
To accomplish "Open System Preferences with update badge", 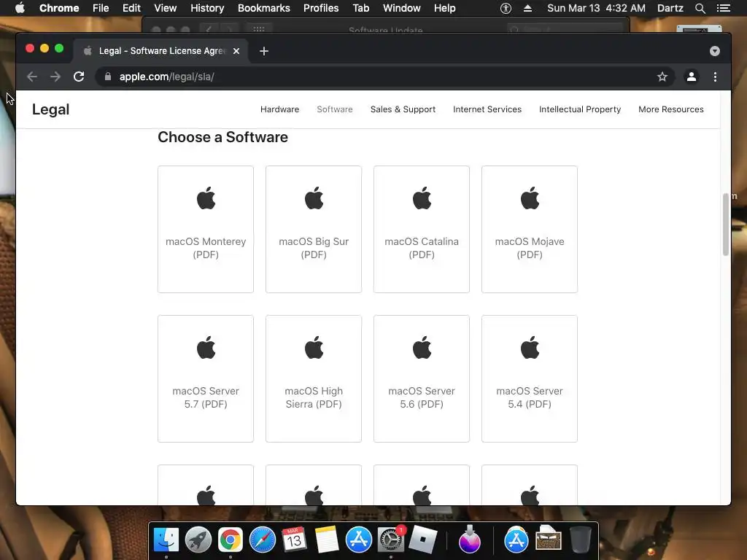I will coord(390,540).
